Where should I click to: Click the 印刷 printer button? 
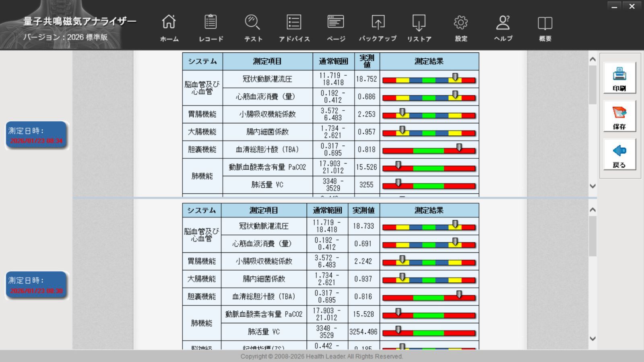click(619, 78)
